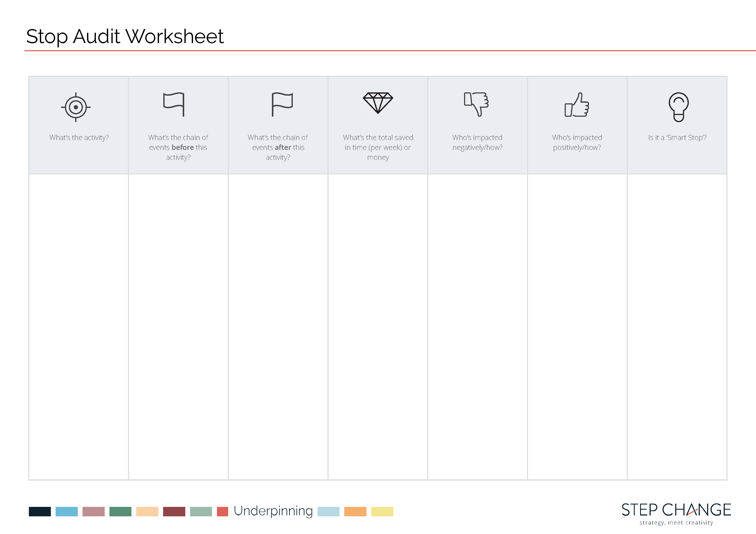This screenshot has height=534, width=756.
Task: Select the orange color swatch
Action: point(355,512)
